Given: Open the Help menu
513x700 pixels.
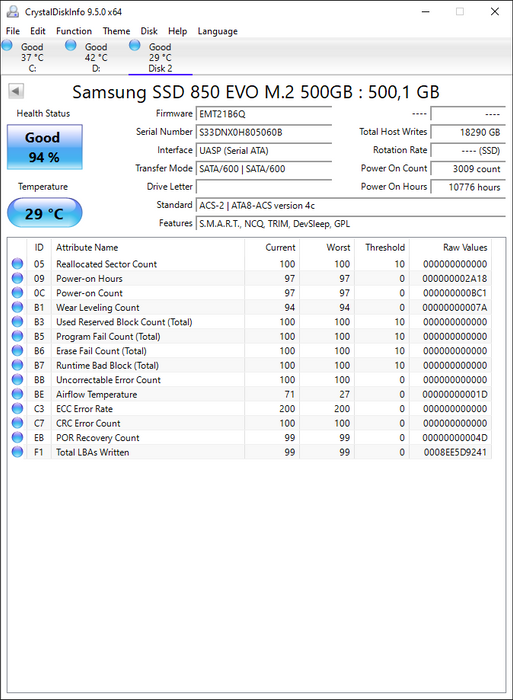Looking at the screenshot, I should point(177,31).
